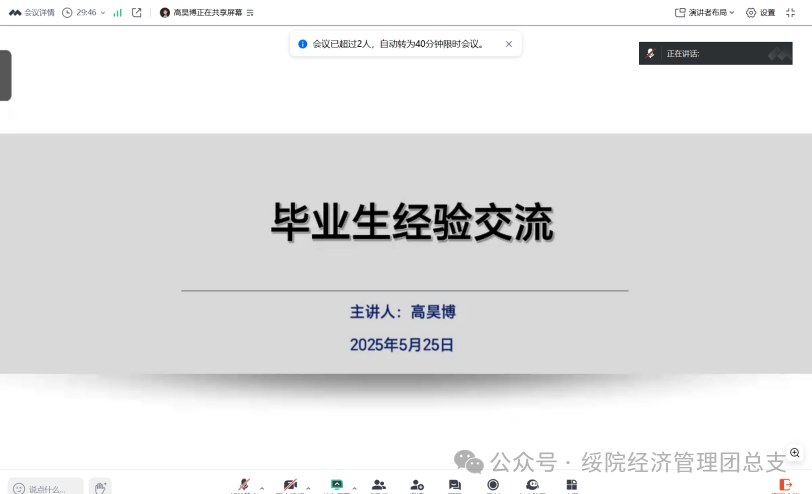Screen dimensions: 812x494
Task: Toggle the recording button
Action: click(x=493, y=485)
